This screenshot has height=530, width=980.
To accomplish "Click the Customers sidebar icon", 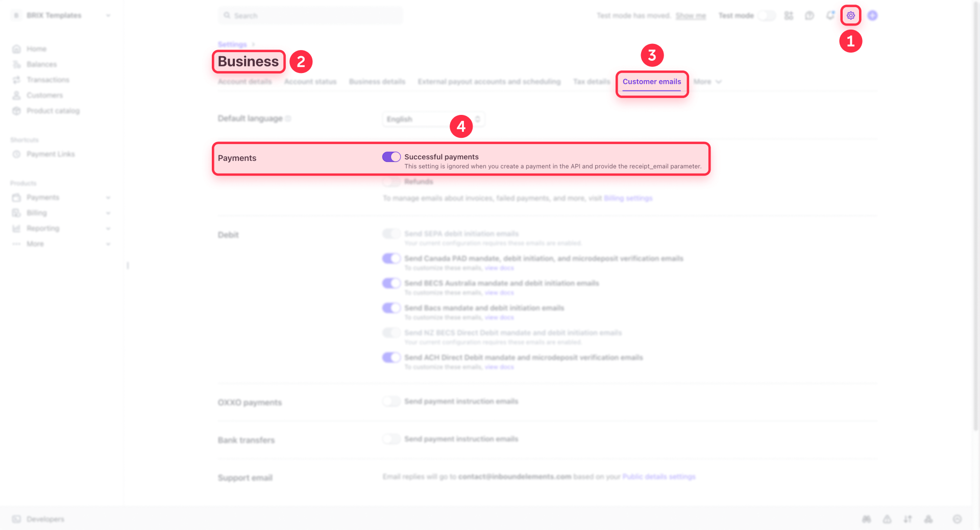I will [17, 95].
